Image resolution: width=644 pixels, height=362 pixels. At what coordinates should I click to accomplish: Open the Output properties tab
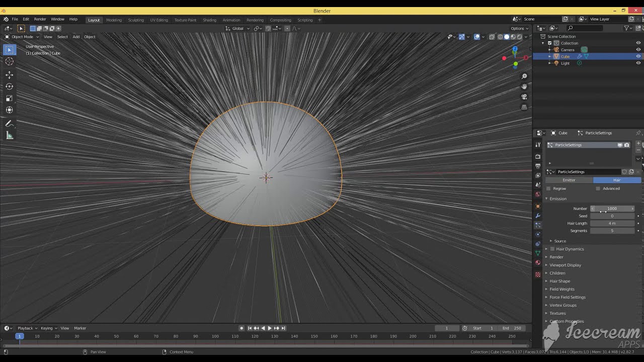click(538, 166)
